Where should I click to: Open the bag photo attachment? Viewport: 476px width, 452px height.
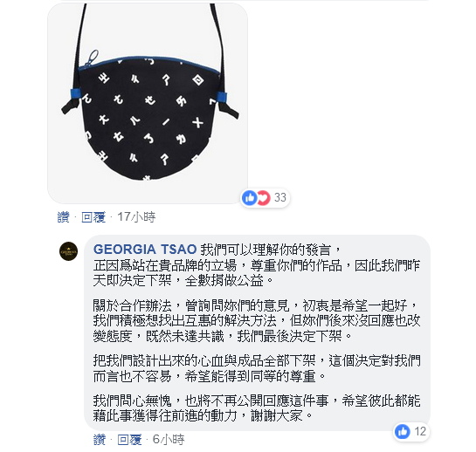(148, 103)
